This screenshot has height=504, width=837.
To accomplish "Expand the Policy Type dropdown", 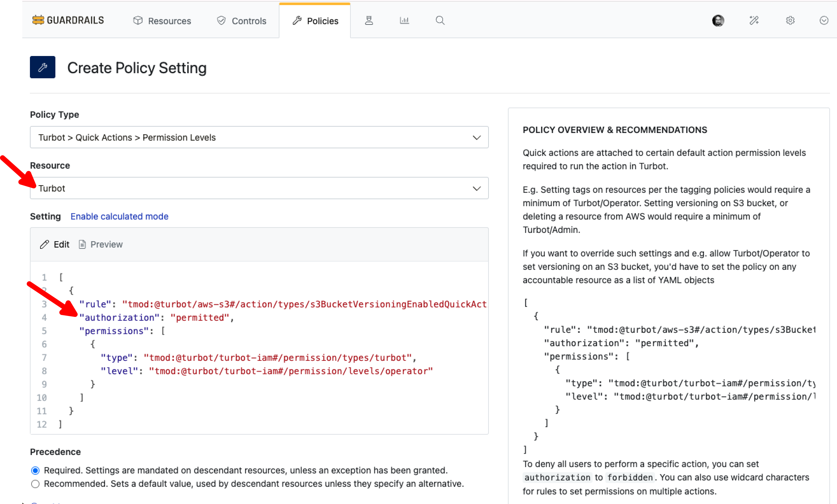I will (x=259, y=137).
